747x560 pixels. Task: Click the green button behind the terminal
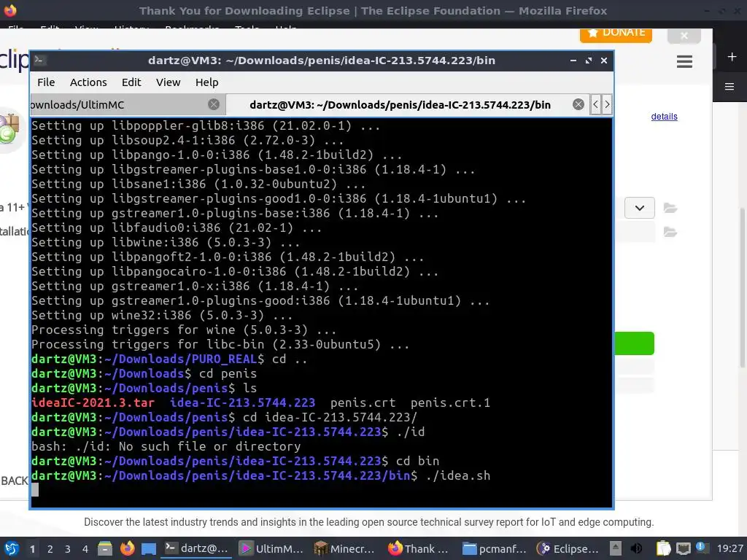click(634, 343)
